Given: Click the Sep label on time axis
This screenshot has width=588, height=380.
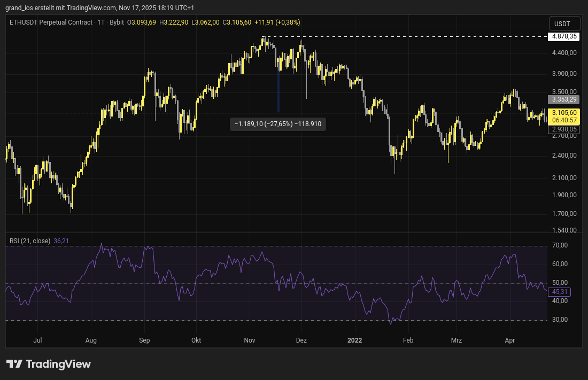Looking at the screenshot, I should (144, 340).
